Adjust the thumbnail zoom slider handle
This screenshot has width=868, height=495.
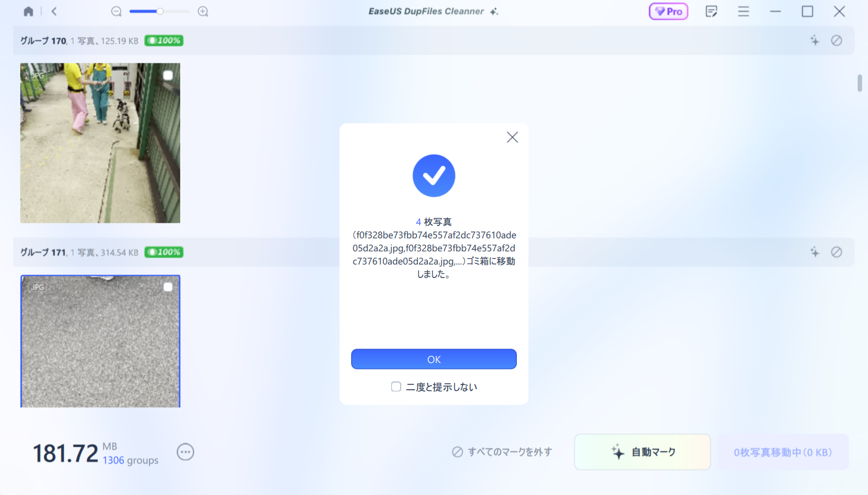pos(160,11)
